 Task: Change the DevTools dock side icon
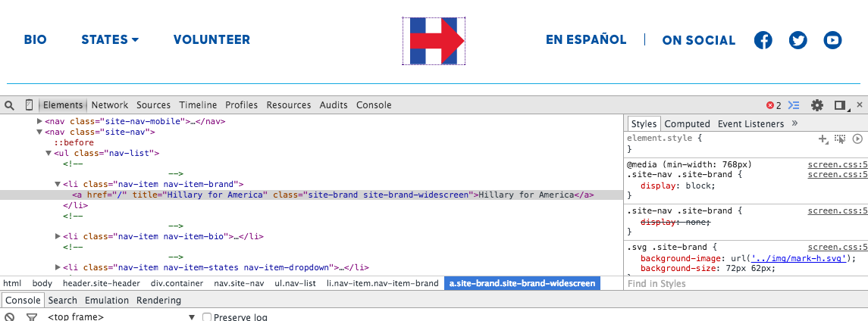click(x=841, y=105)
